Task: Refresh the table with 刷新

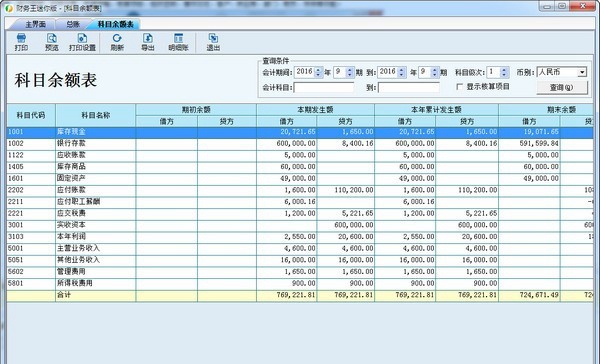Action: click(117, 42)
